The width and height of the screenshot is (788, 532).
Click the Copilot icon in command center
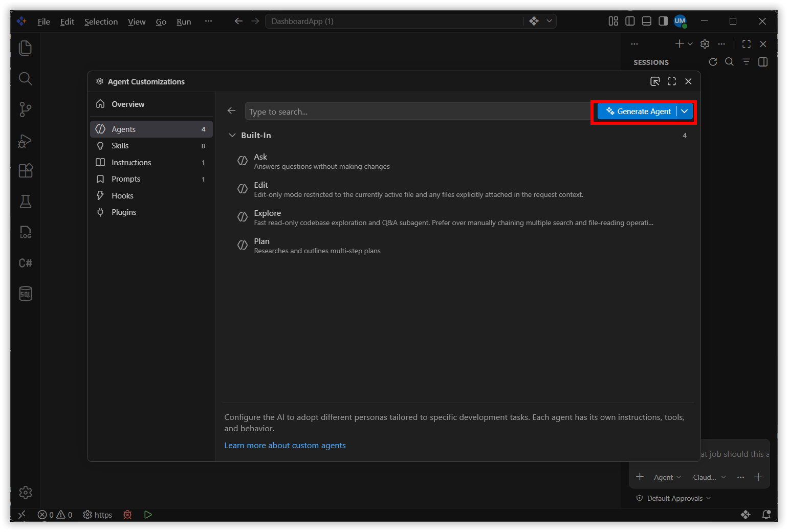coord(534,21)
